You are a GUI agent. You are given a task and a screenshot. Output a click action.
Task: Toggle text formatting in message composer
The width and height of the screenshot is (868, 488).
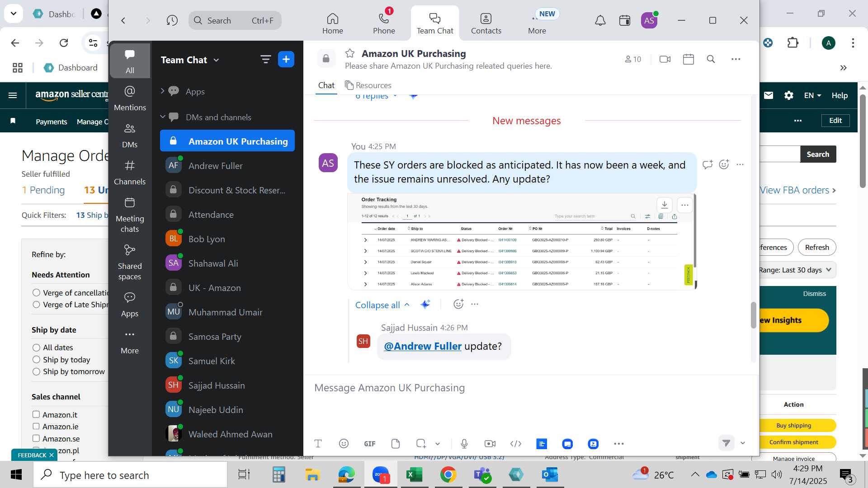point(318,444)
